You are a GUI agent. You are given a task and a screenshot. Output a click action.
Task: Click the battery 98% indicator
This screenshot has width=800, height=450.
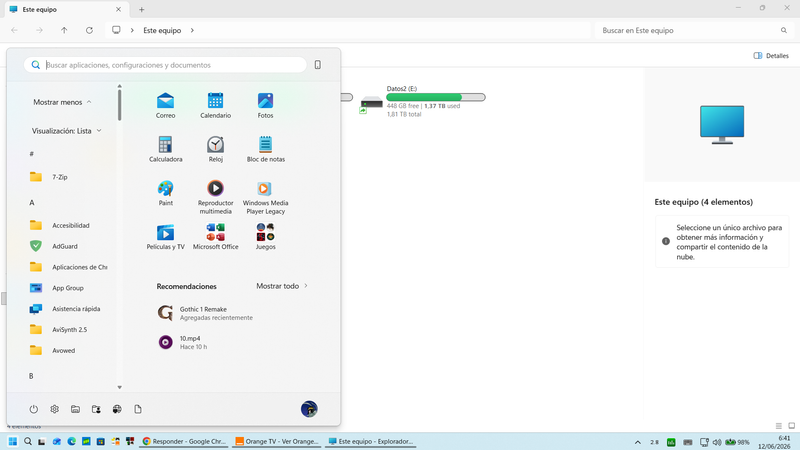737,442
